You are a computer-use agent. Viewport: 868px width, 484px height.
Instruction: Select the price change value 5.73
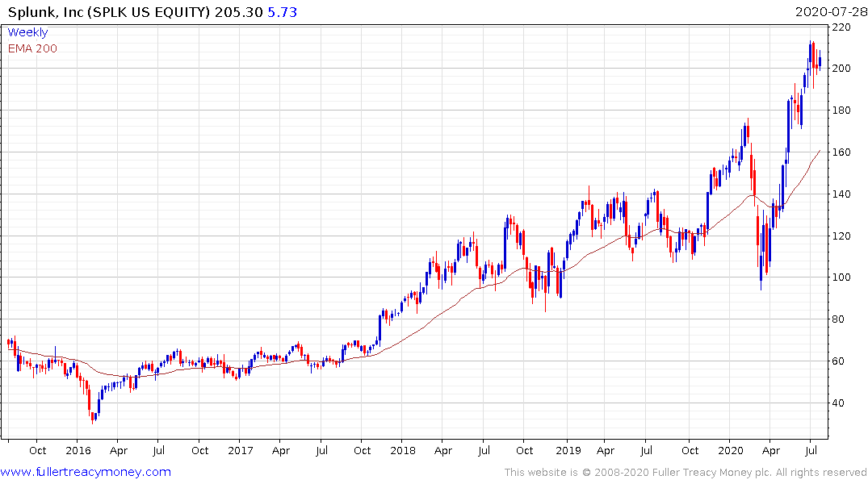coord(283,12)
